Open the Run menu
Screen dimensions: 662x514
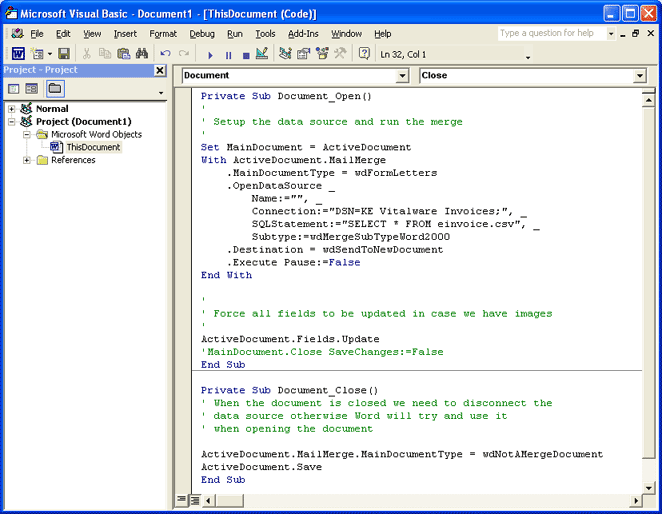coord(235,34)
